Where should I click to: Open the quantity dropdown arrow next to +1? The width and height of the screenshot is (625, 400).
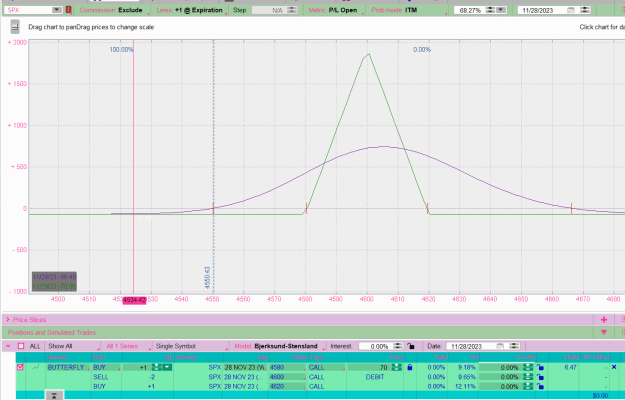[168, 367]
